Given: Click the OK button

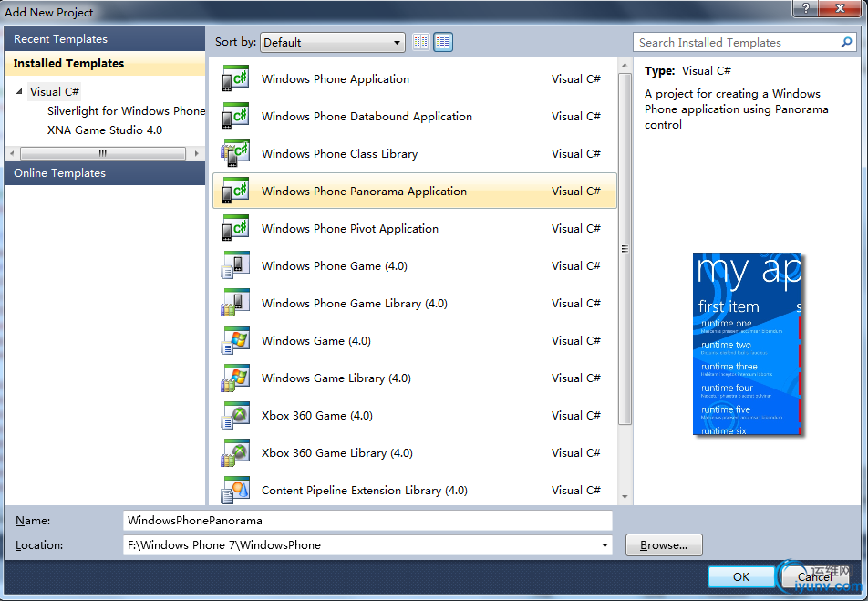Looking at the screenshot, I should pos(740,576).
